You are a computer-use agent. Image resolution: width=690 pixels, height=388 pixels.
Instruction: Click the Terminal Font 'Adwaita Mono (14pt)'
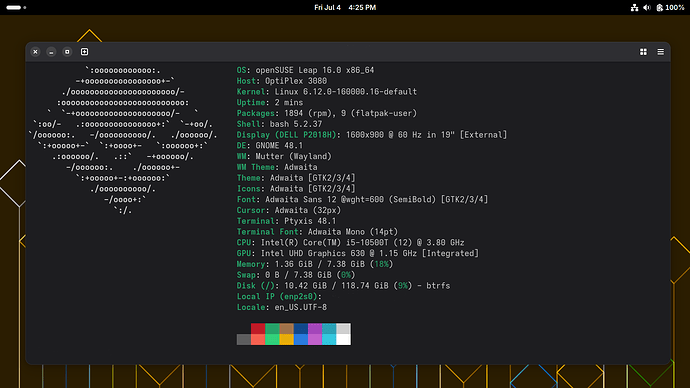coord(353,232)
